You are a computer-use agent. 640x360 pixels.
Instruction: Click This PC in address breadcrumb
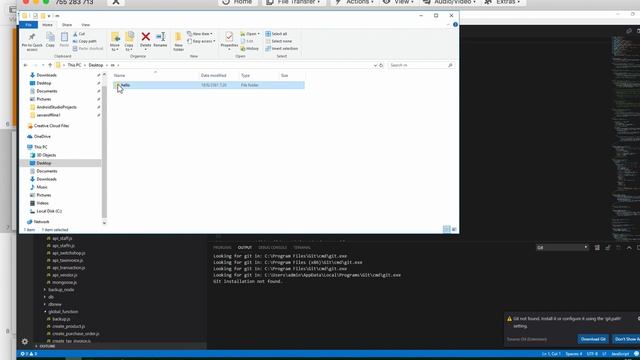click(74, 65)
